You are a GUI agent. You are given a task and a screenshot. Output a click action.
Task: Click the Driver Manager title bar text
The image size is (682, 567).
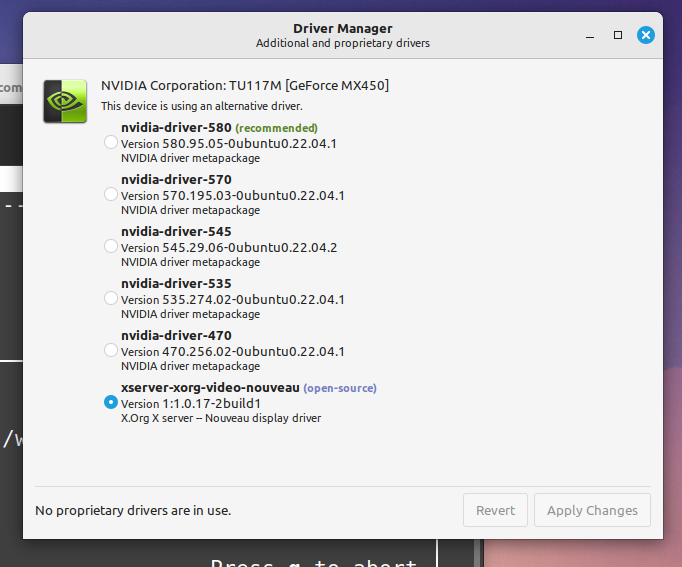[x=342, y=28]
